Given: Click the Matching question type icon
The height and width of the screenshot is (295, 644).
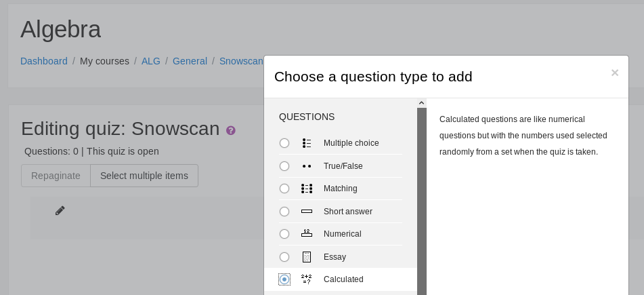Looking at the screenshot, I should click(x=307, y=189).
